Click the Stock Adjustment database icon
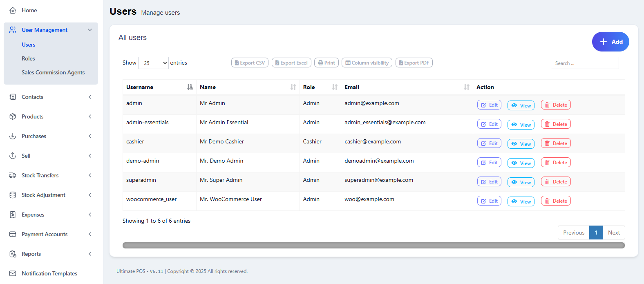The width and height of the screenshot is (644, 284). pos(13,195)
